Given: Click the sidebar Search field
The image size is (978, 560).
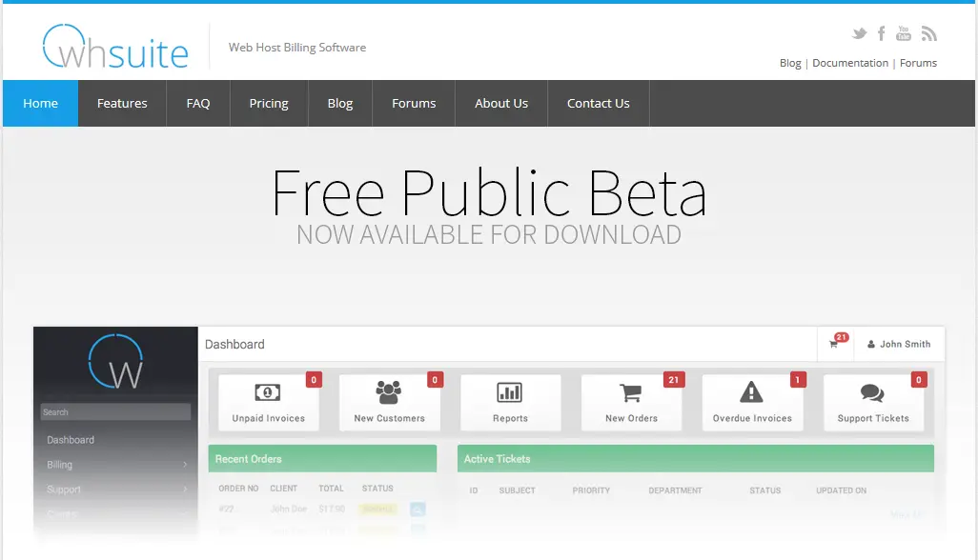Looking at the screenshot, I should 115,411.
